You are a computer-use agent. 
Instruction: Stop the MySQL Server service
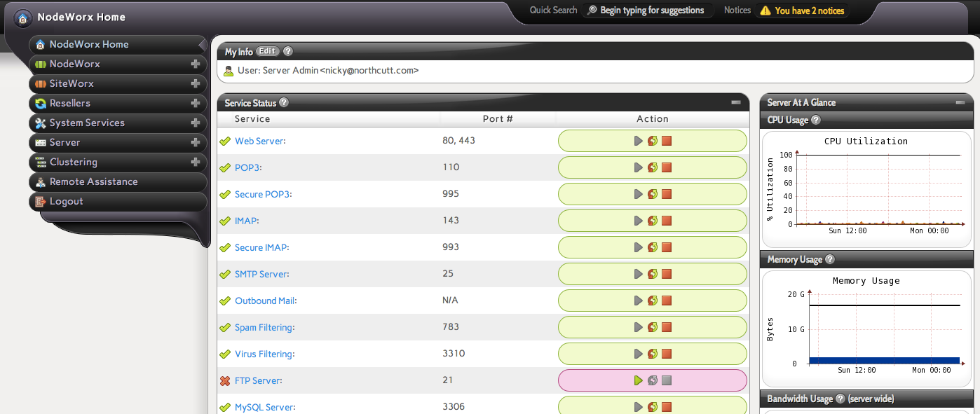(667, 407)
